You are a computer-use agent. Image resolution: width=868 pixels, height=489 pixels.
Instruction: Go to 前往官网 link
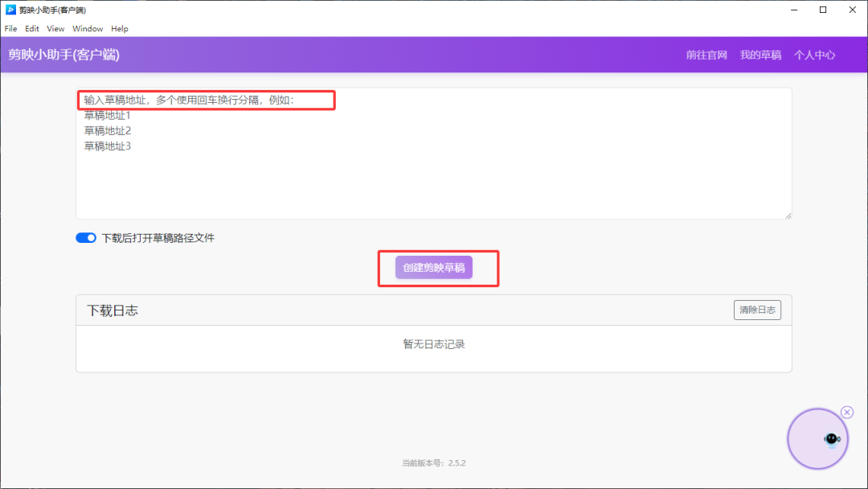click(x=706, y=55)
